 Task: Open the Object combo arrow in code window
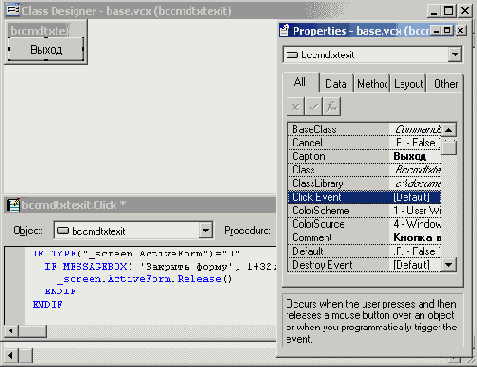[206, 230]
